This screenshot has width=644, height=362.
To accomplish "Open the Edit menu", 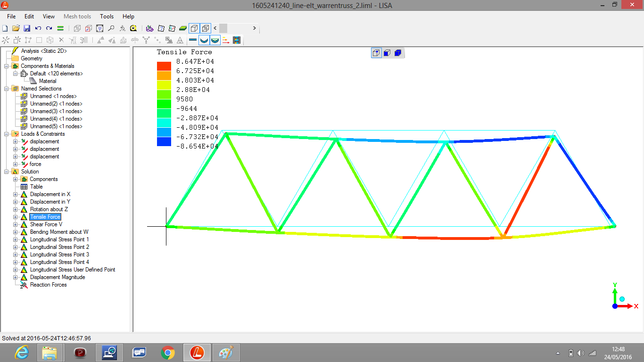I will (29, 16).
